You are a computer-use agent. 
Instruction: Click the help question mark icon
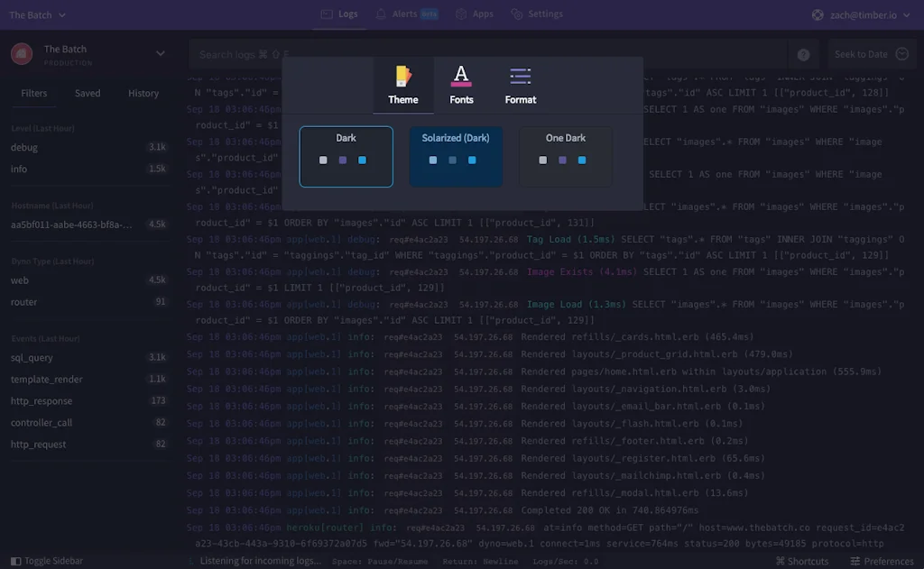[803, 55]
